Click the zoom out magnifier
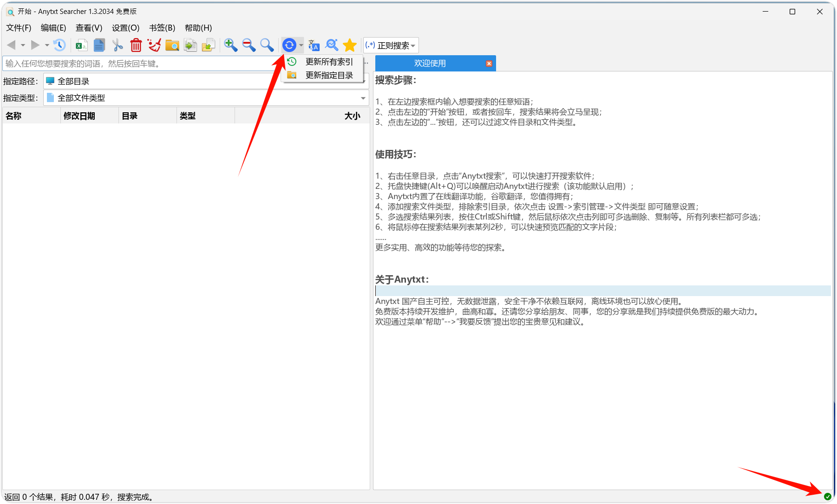The width and height of the screenshot is (837, 504). (x=249, y=45)
